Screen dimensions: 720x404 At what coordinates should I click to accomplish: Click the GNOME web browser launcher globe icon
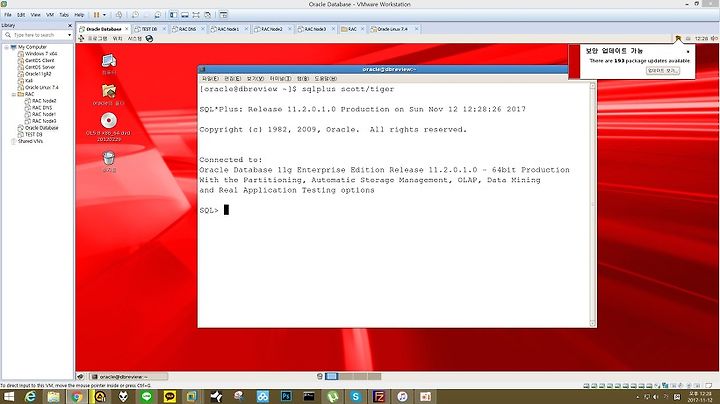[149, 39]
